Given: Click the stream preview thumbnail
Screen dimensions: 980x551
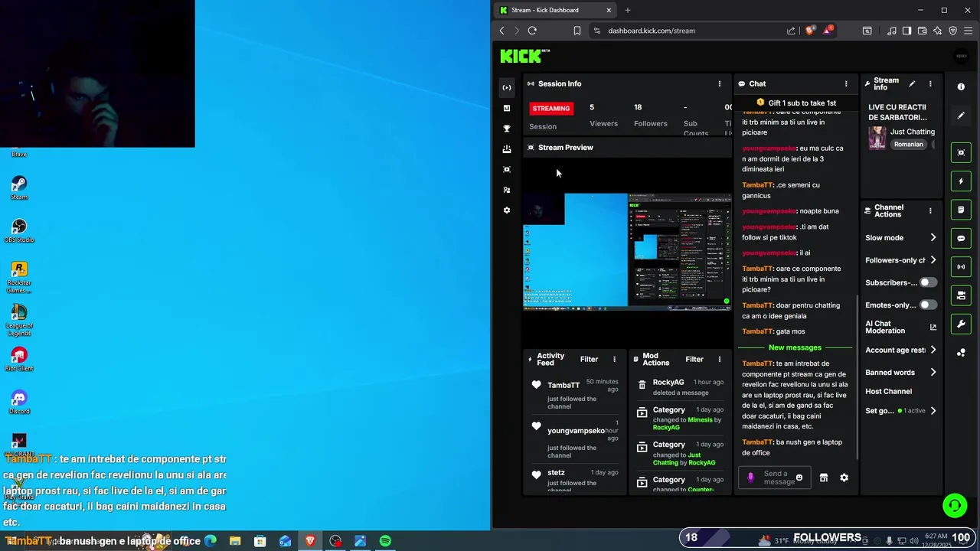Looking at the screenshot, I should 627,252.
